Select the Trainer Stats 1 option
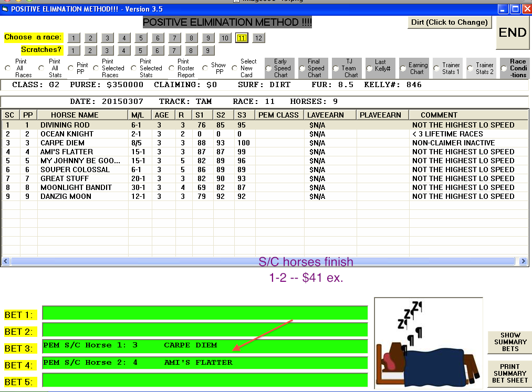 [436, 69]
